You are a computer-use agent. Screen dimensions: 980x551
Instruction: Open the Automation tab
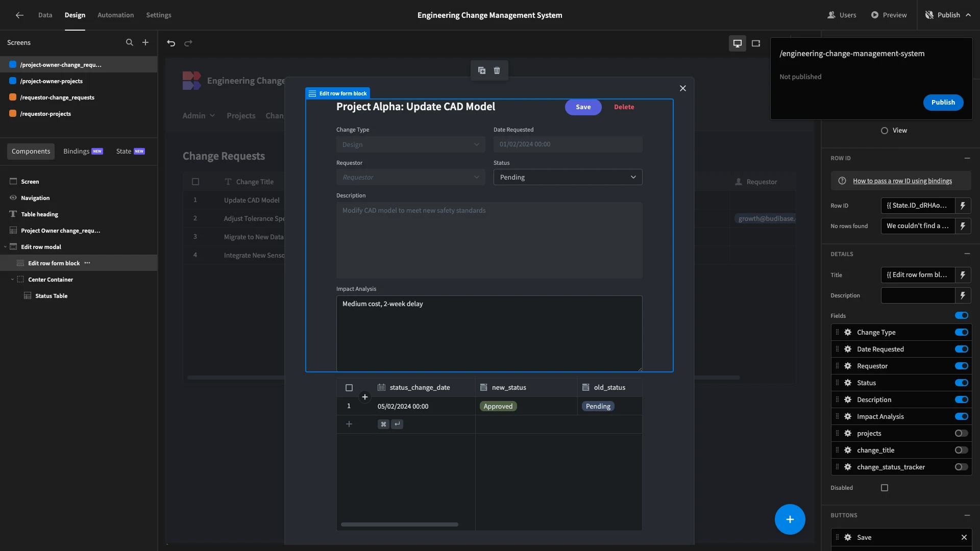click(x=115, y=15)
